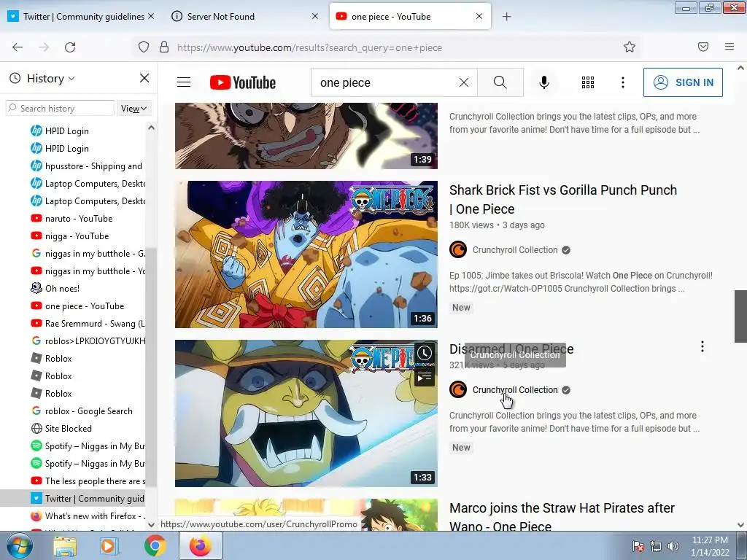Add Disarmed video to Watch later
This screenshot has width=747, height=560.
tap(425, 353)
